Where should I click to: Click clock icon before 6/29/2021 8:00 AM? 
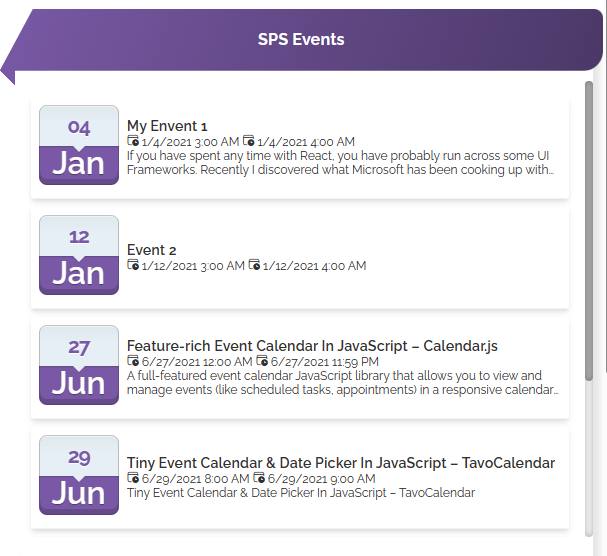133,478
